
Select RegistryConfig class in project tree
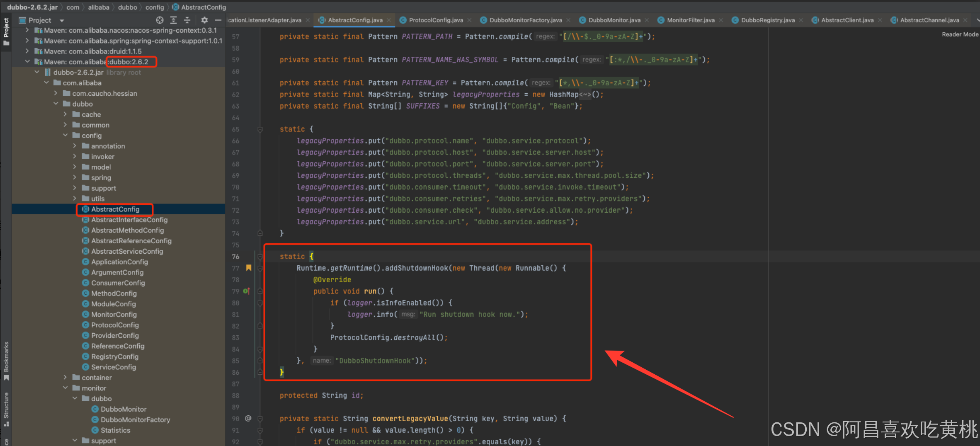[115, 356]
